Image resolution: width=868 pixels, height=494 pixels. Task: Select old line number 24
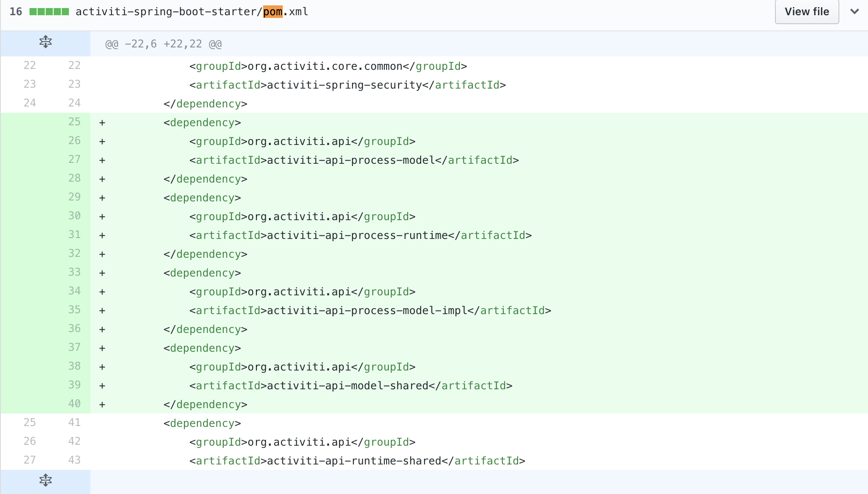[30, 103]
